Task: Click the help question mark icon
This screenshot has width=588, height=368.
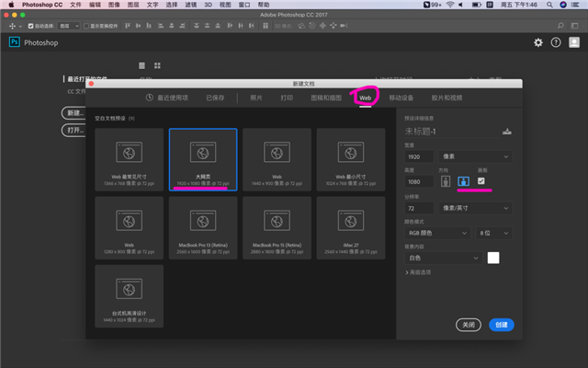Action: pyautogui.click(x=556, y=42)
